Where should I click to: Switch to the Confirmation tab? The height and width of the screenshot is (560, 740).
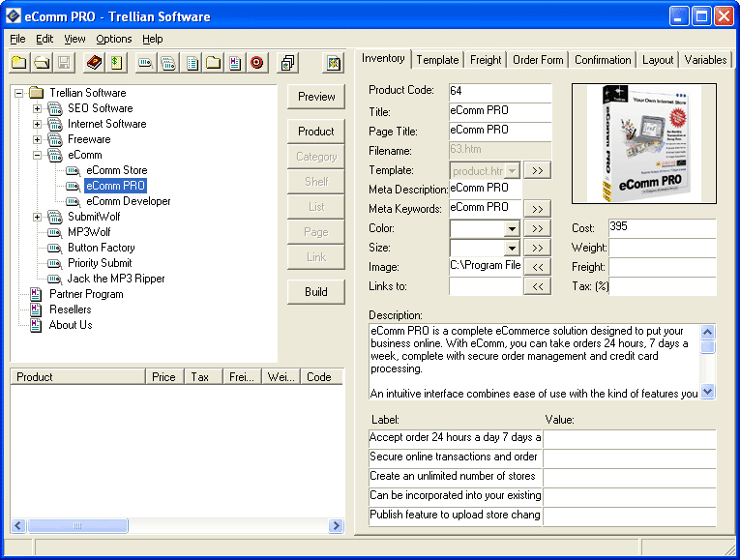pos(603,60)
